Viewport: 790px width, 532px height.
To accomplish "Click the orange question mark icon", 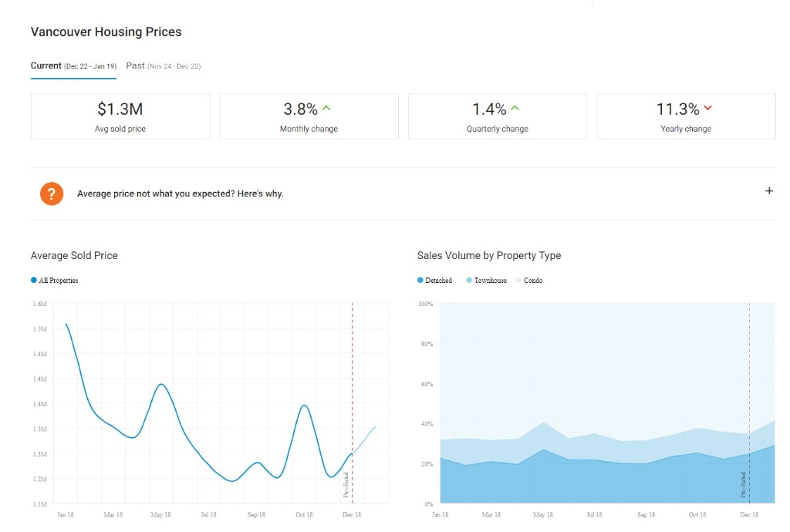I will 52,194.
